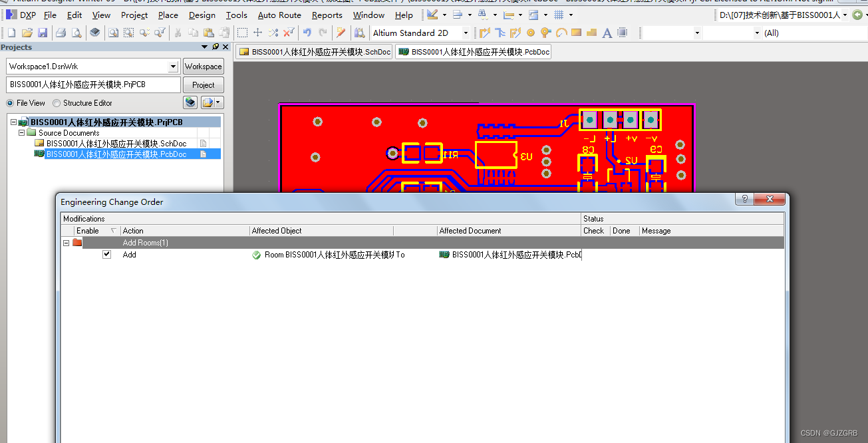
Task: Create a new document from the toolbar
Action: point(11,33)
